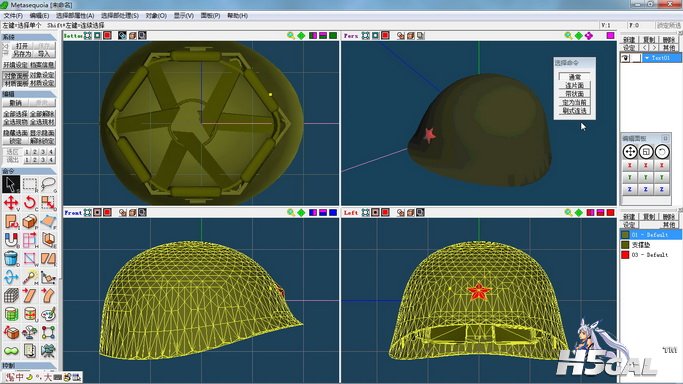Select the red four-arrow Move tool
The height and width of the screenshot is (384, 683).
(11, 202)
